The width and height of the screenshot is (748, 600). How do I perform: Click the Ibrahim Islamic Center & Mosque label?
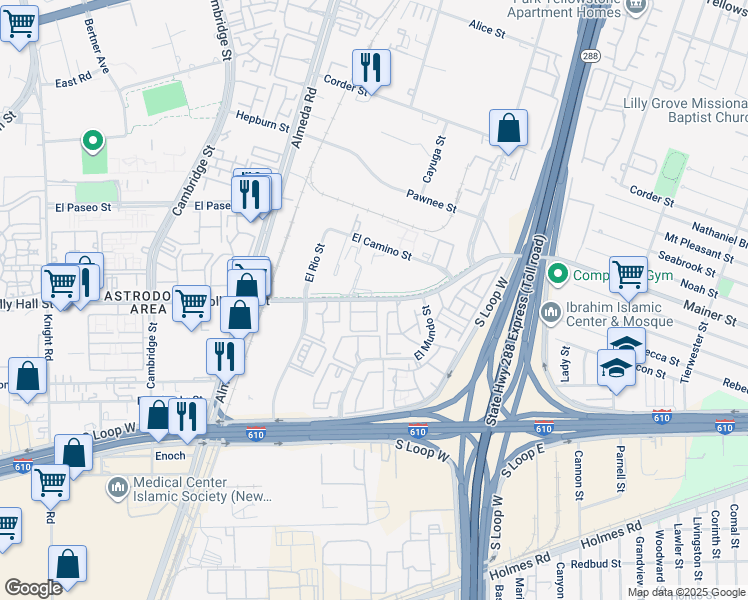click(x=619, y=314)
